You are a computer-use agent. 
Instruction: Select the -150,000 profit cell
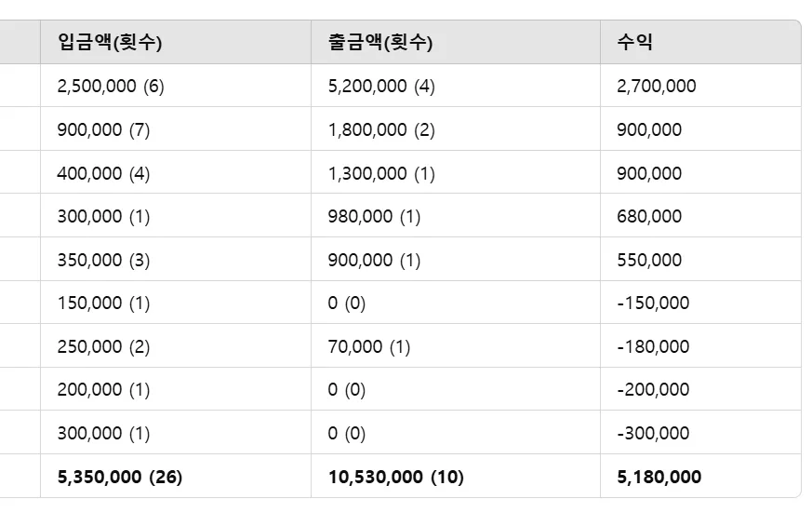coord(700,303)
